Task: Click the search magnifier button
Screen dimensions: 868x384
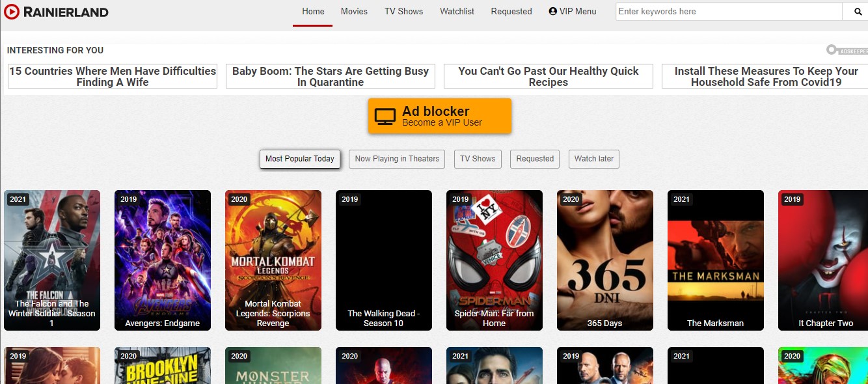Action: (856, 12)
